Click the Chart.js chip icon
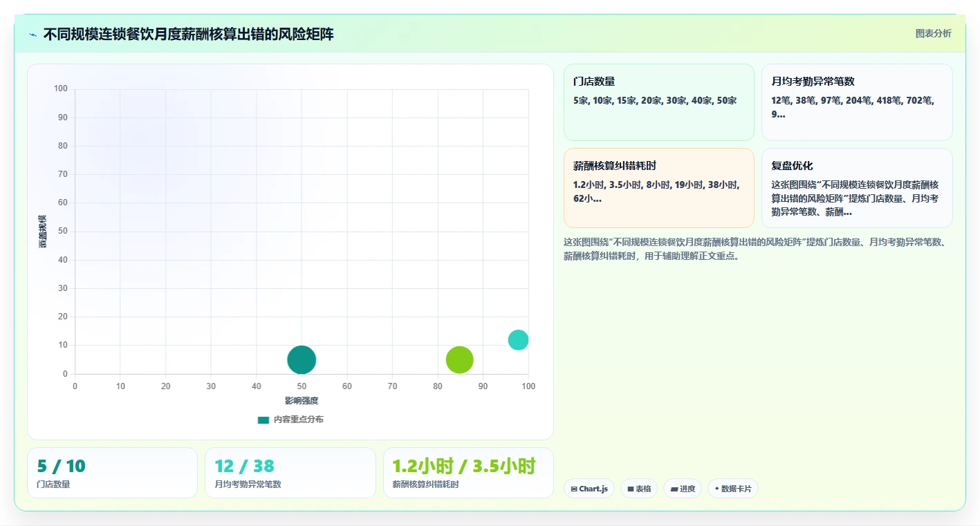 pos(574,489)
